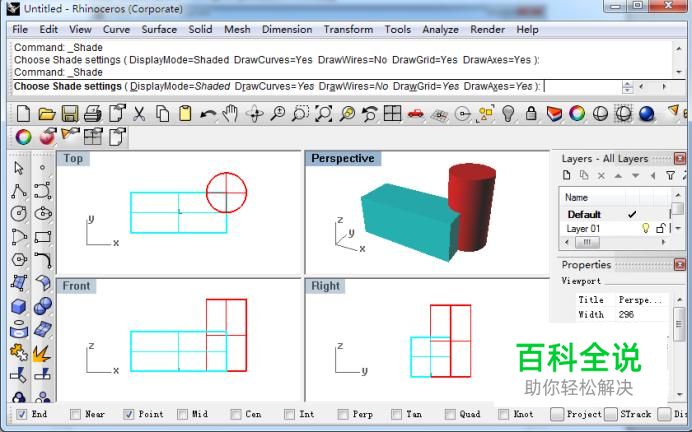Enable the Knot object snap checkbox
This screenshot has height=432, width=692.
[504, 414]
